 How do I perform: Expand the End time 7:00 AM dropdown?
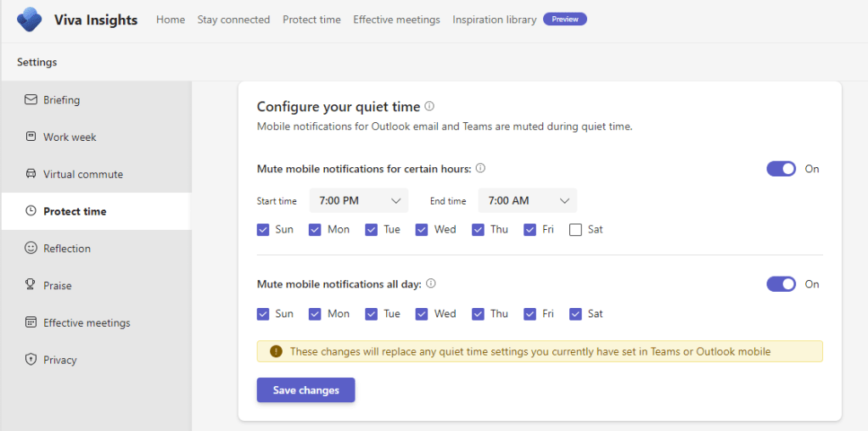pos(528,201)
